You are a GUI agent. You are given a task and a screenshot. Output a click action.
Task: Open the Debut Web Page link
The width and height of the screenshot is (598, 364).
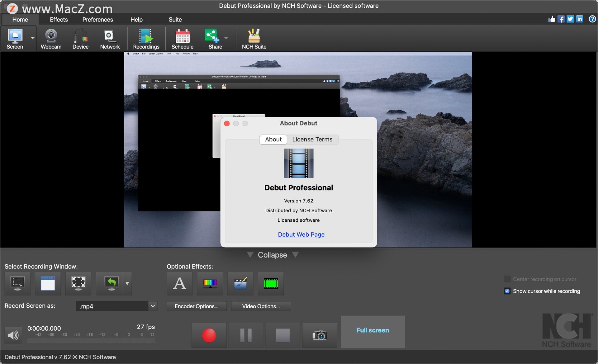pos(301,234)
